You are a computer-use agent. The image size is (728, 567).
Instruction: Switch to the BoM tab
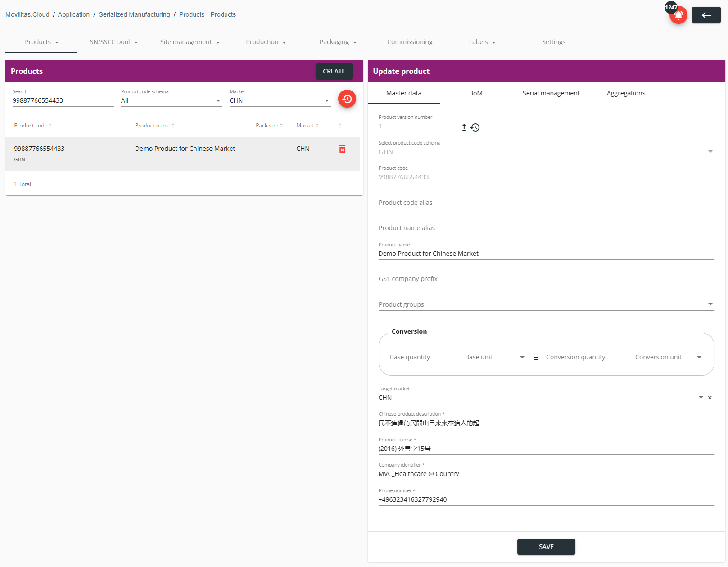click(x=475, y=93)
